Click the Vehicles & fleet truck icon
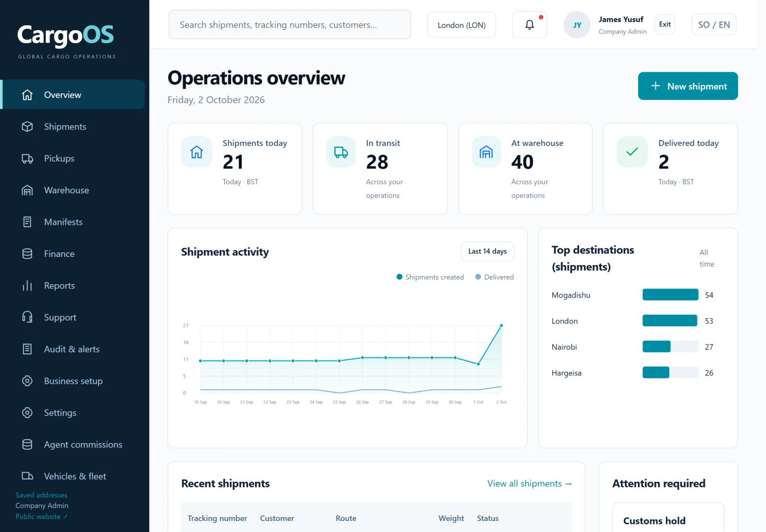This screenshot has width=766, height=532. click(x=27, y=476)
